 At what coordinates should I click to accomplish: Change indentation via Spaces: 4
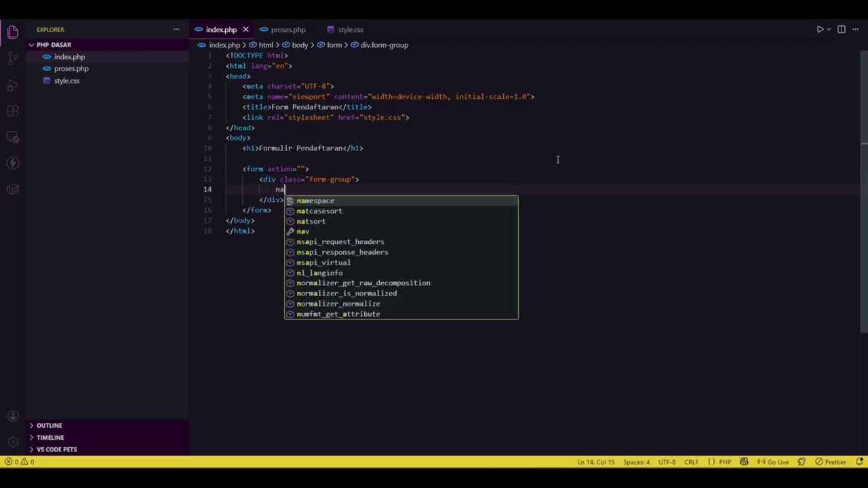pyautogui.click(x=636, y=462)
